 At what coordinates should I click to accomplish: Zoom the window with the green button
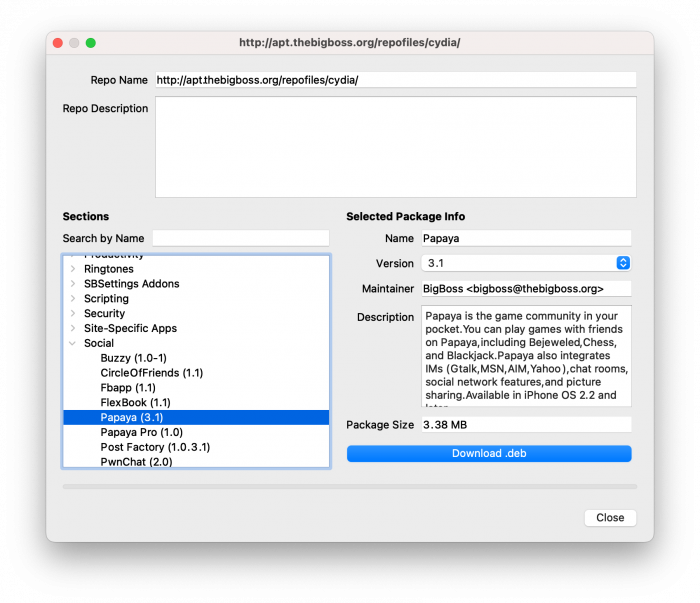[x=91, y=43]
